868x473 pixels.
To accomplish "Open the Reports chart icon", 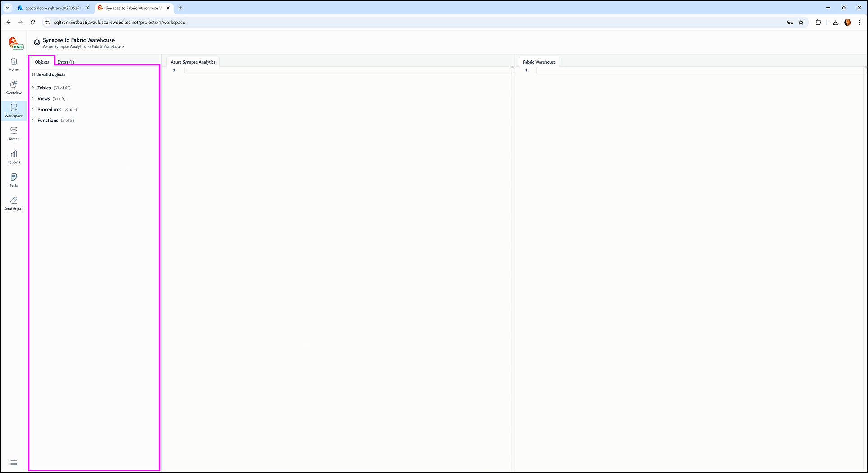I will pos(14,154).
